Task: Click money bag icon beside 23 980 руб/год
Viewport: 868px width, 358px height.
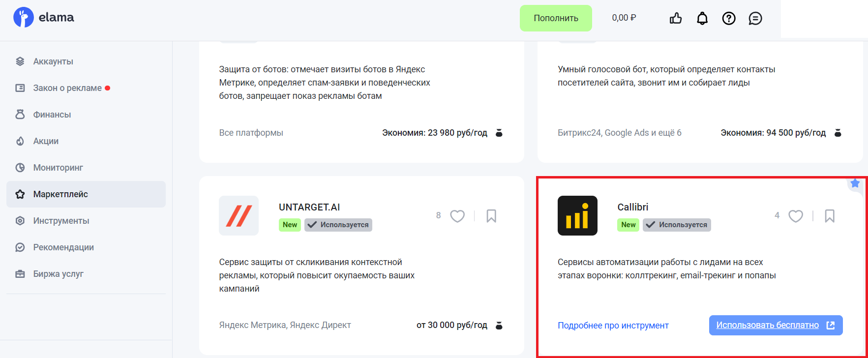Action: click(x=499, y=133)
